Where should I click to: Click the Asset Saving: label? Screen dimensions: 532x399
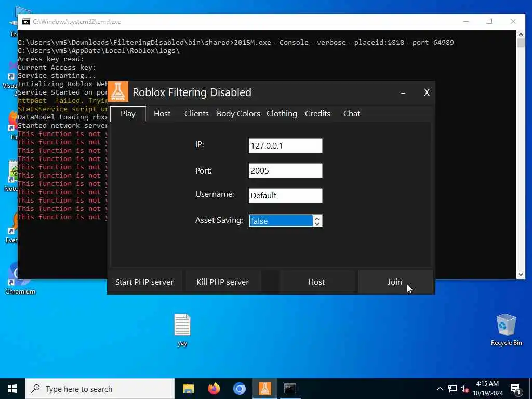pyautogui.click(x=219, y=220)
